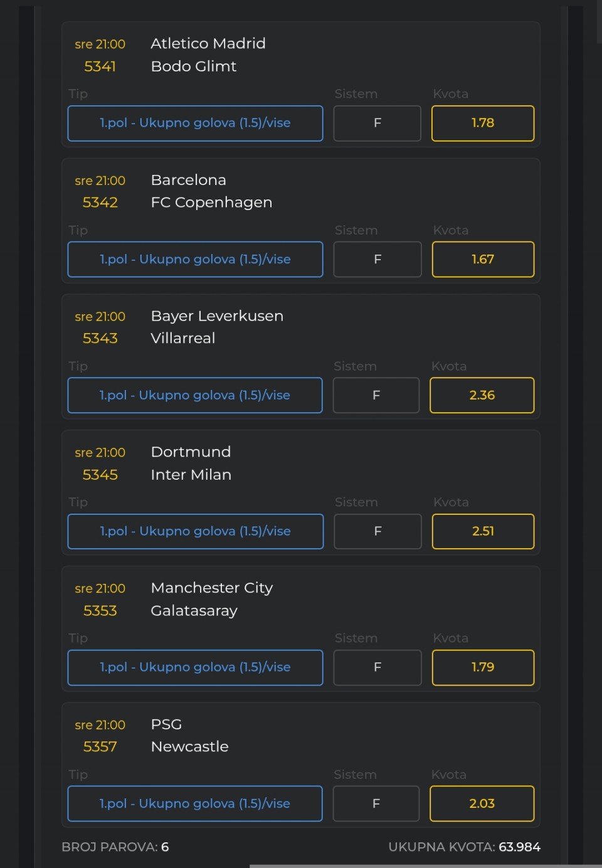Click the 2.51 kvota box
This screenshot has width=602, height=868.
point(483,531)
